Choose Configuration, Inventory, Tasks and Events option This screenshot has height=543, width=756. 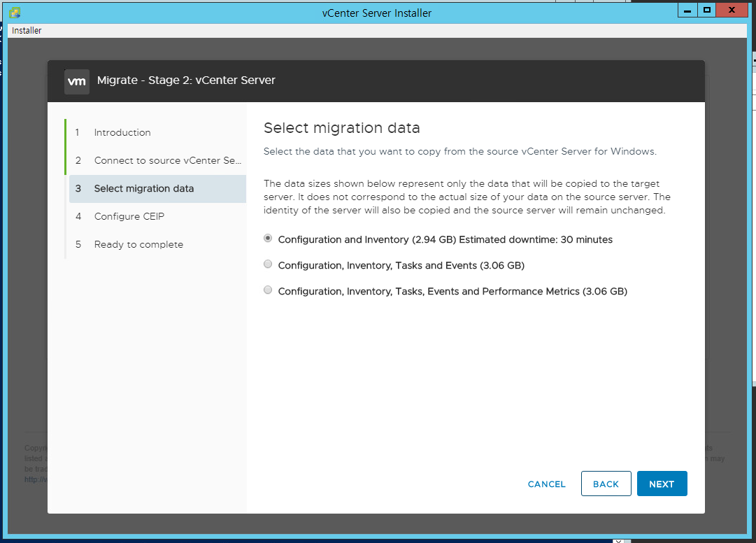point(268,265)
